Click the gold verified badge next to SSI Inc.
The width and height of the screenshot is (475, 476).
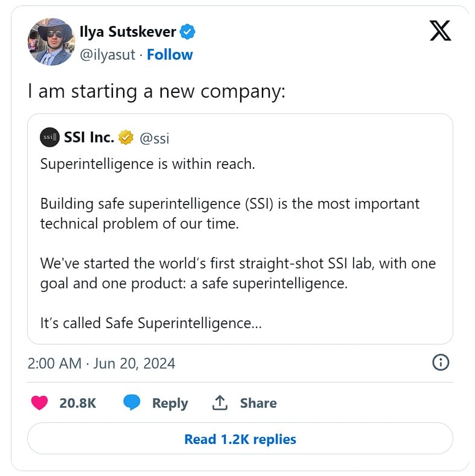[126, 137]
